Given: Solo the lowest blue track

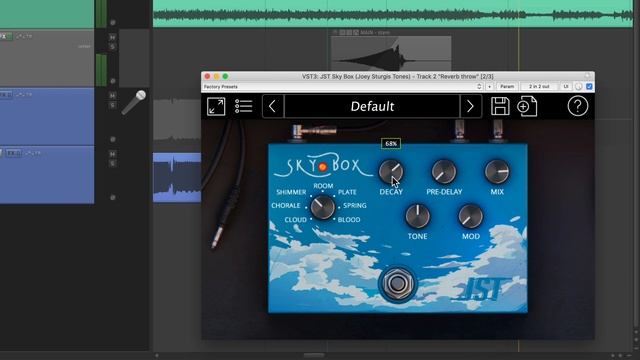Looking at the screenshot, I should point(112,163).
